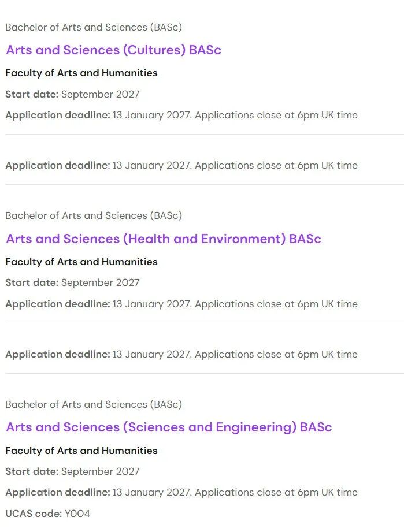Click the degree type label above Sciences and Engineering
The width and height of the screenshot is (404, 532).
pos(94,404)
